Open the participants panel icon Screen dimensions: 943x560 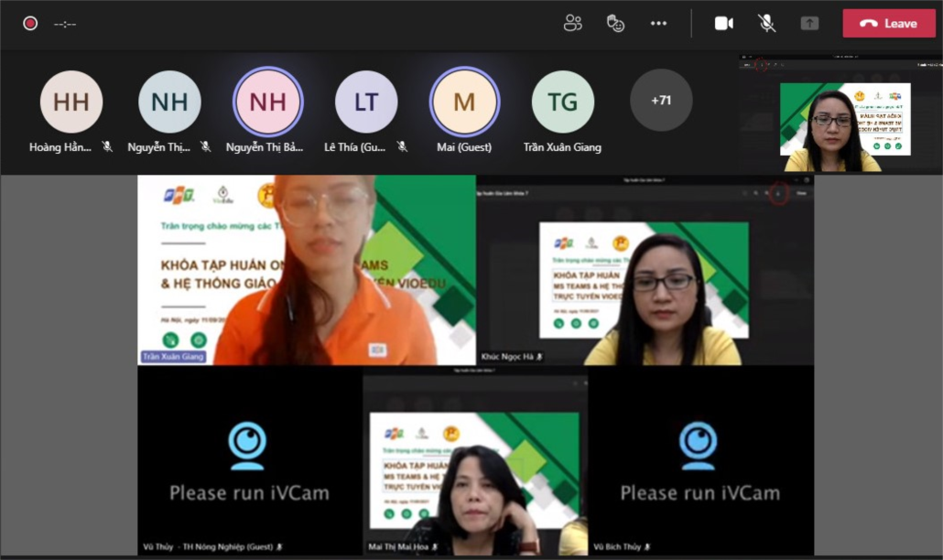573,24
